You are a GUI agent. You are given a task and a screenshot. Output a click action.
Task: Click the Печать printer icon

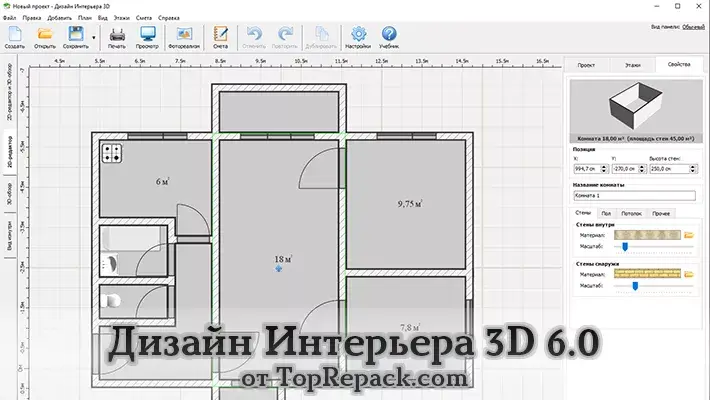(x=117, y=37)
